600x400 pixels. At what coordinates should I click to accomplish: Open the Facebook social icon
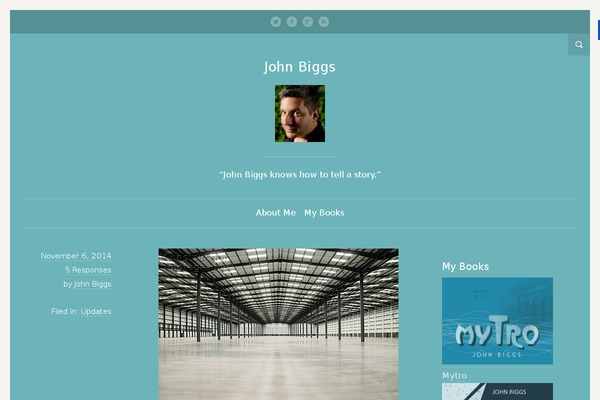pos(292,22)
